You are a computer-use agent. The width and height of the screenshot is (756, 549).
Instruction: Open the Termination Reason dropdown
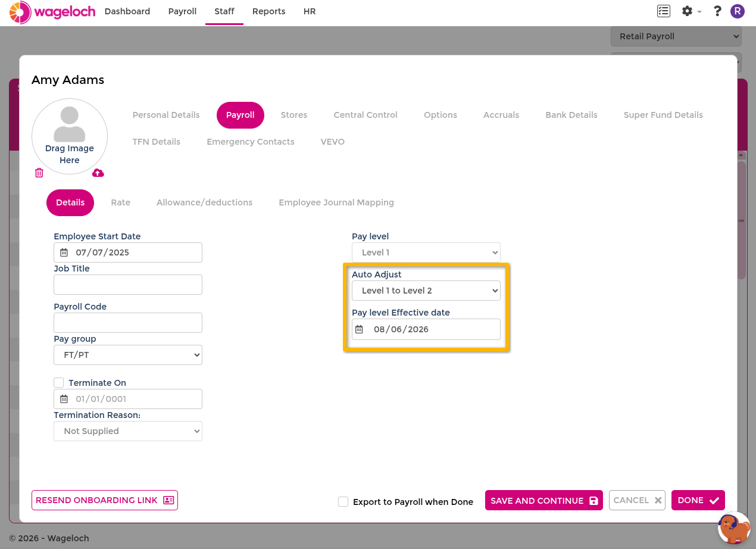point(128,431)
